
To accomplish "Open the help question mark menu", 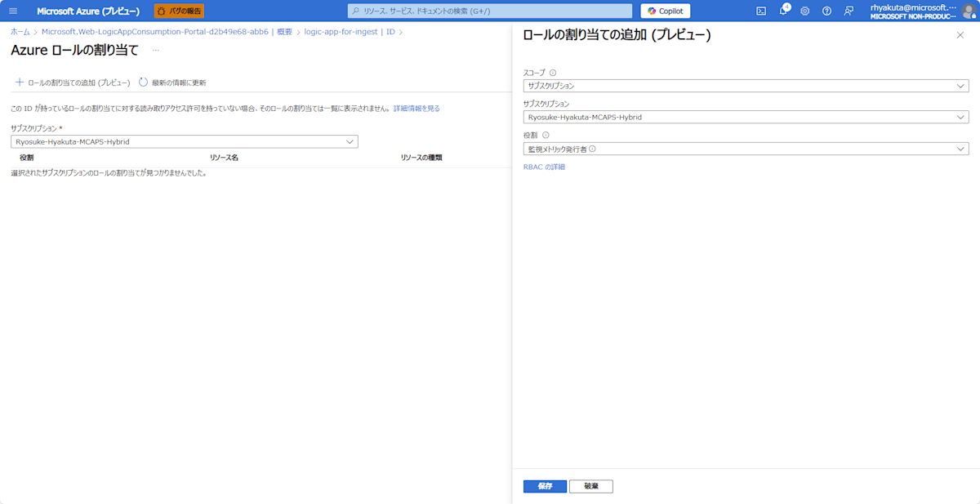I will click(826, 11).
